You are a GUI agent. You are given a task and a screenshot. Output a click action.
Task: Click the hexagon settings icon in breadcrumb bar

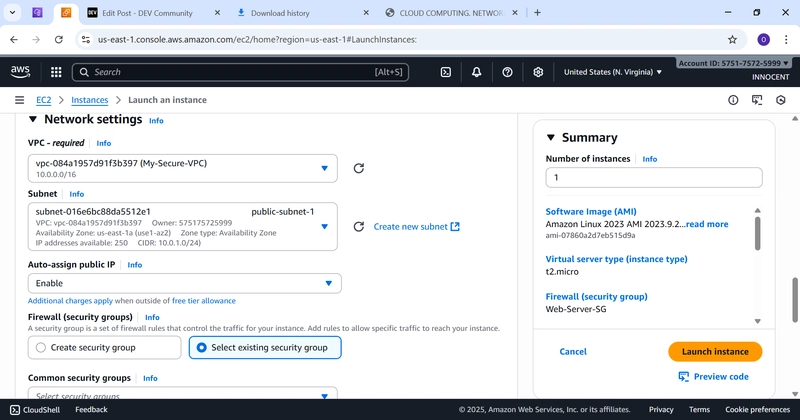click(x=781, y=100)
